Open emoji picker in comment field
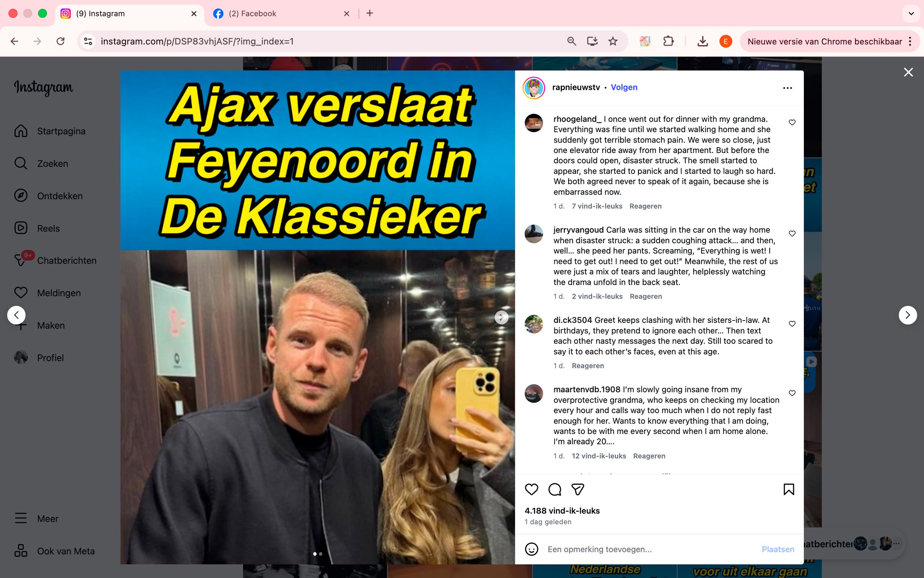This screenshot has width=924, height=578. (531, 549)
